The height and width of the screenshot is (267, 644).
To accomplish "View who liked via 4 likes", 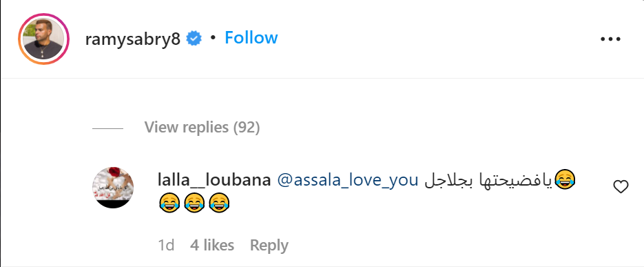I will click(x=212, y=245).
